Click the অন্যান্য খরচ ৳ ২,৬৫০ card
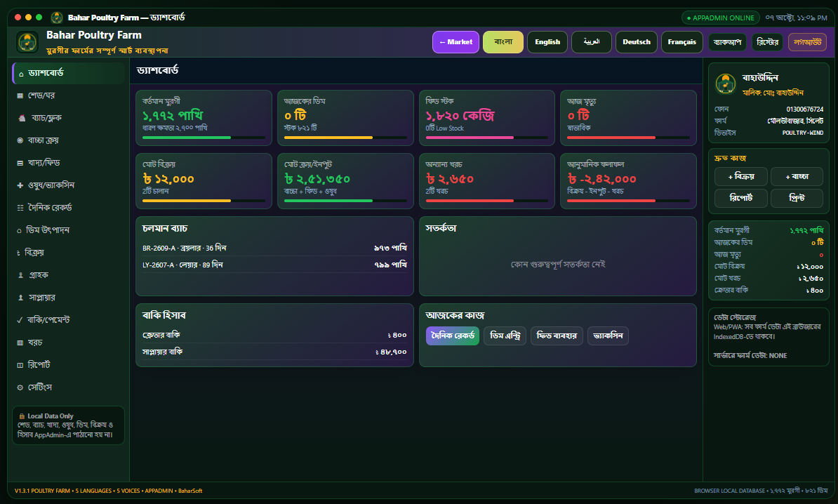Screen dimensions: 838x504 pyautogui.click(x=487, y=181)
